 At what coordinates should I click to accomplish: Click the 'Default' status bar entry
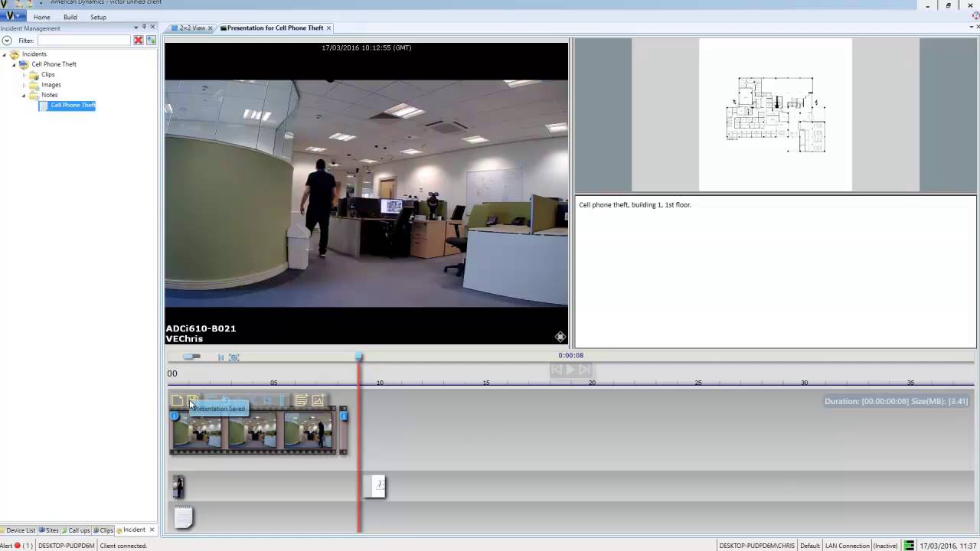tap(810, 546)
